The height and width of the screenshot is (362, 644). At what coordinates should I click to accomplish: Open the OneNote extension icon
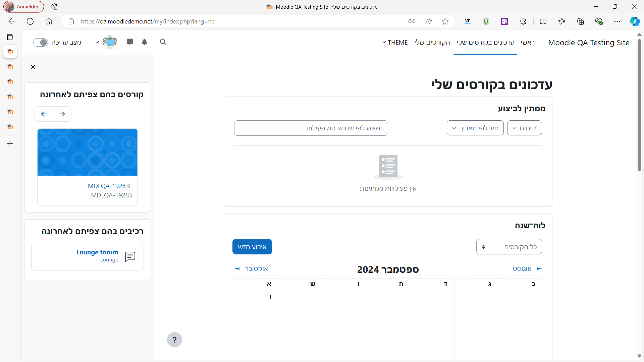504,21
